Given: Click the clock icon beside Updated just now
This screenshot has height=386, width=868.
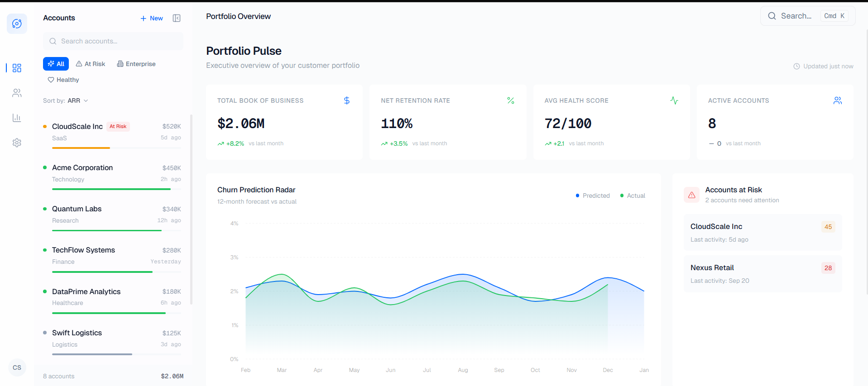Looking at the screenshot, I should [x=796, y=66].
